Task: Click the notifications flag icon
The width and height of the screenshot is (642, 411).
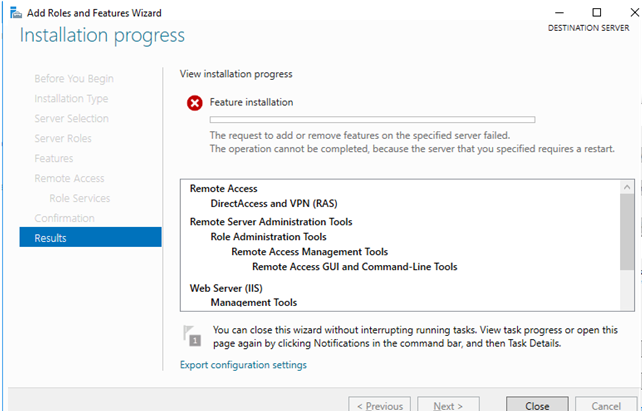Action: (x=190, y=334)
